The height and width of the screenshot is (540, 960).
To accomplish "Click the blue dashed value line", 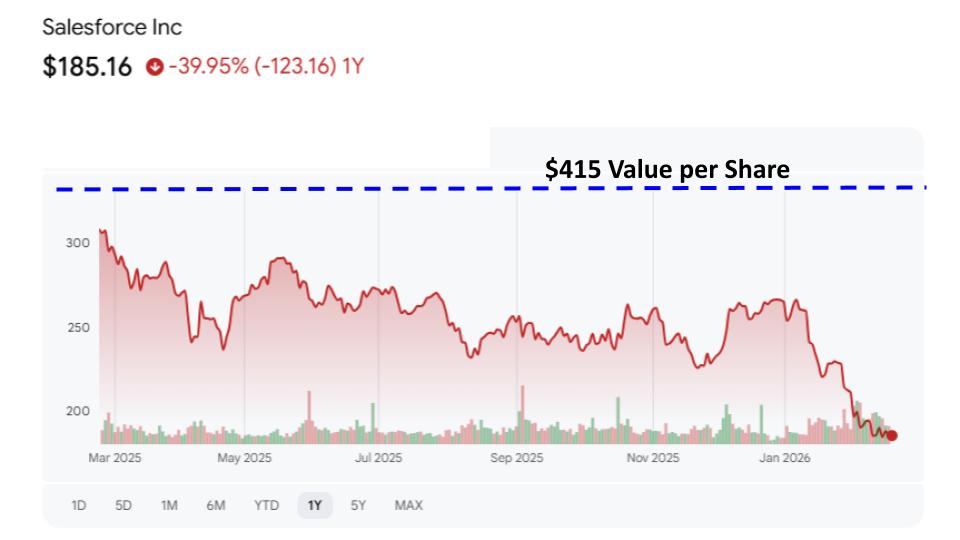I will pyautogui.click(x=300, y=188).
